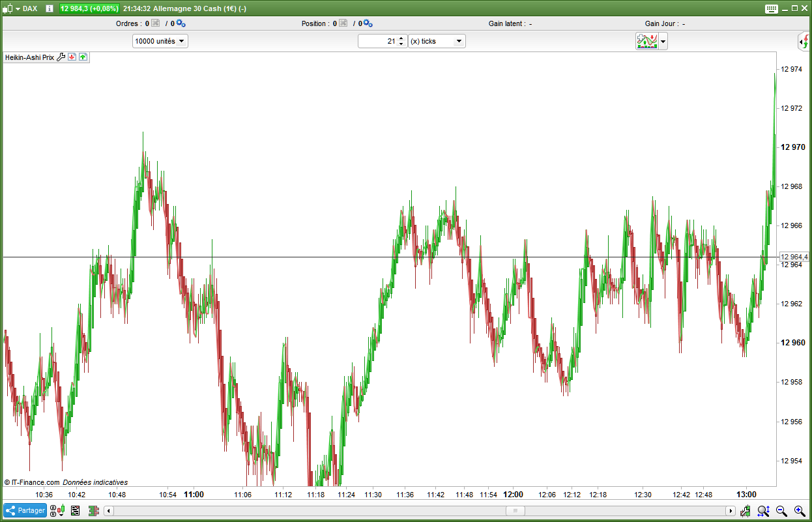Open the order list icon in bottom bar
Viewport: 812px width, 522px height.
(75, 510)
